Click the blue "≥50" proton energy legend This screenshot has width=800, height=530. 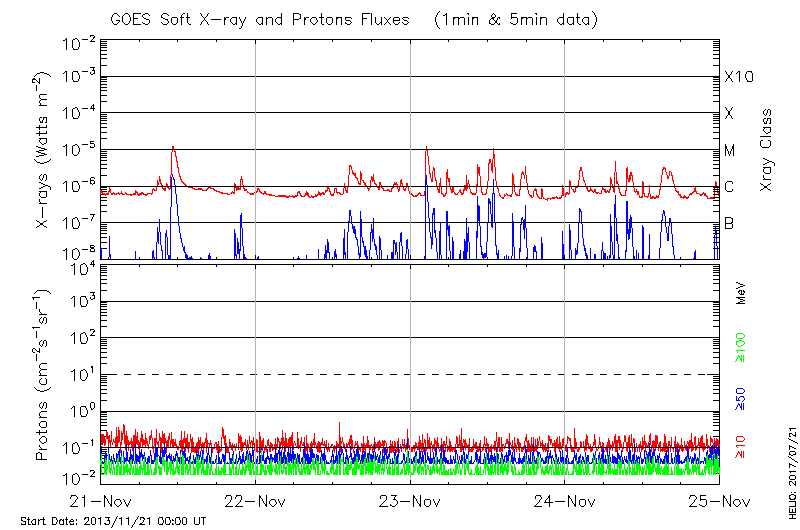pos(742,398)
